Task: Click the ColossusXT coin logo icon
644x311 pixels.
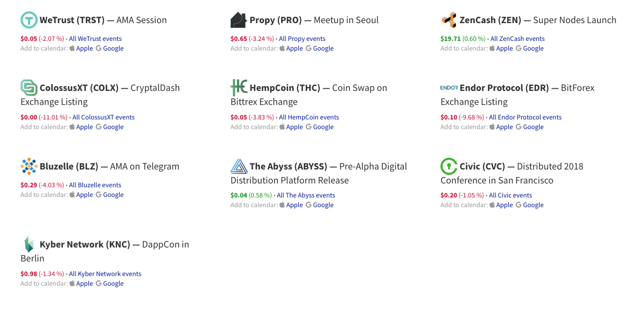Action: (29, 88)
